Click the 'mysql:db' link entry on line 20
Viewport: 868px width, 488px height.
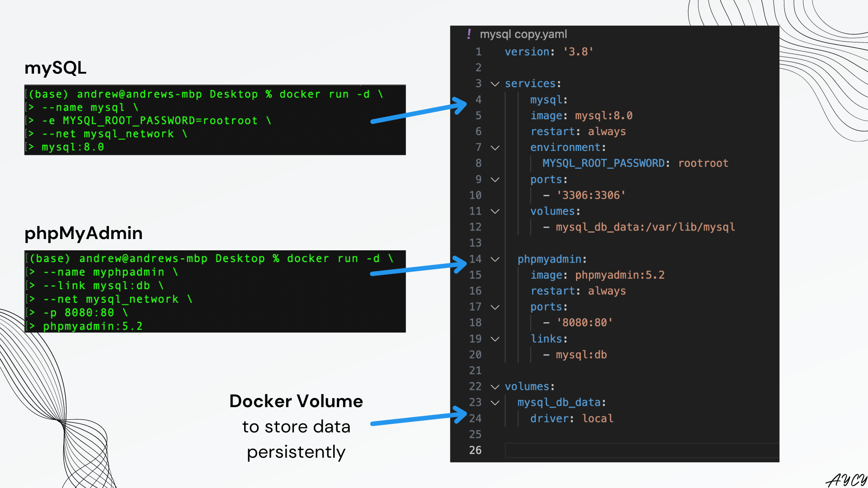point(581,355)
